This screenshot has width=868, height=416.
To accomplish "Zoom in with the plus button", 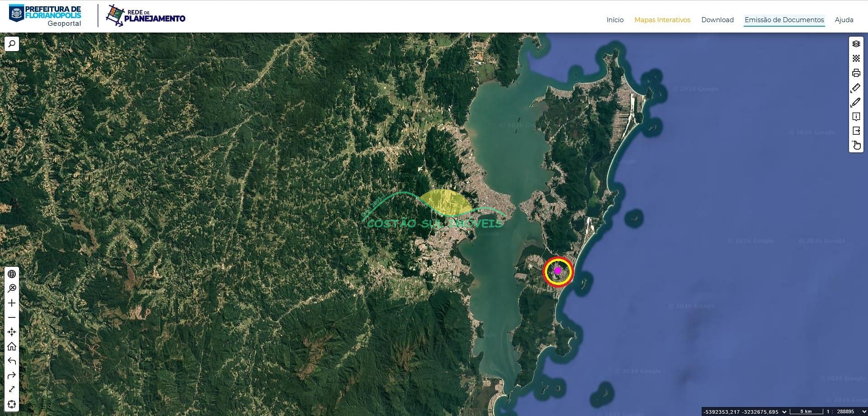I will tap(12, 303).
